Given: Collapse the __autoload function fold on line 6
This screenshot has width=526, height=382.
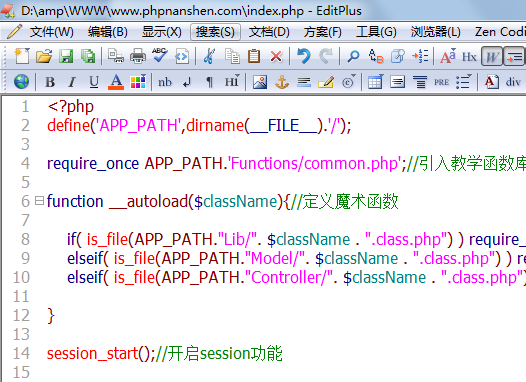Looking at the screenshot, I should 39,201.
